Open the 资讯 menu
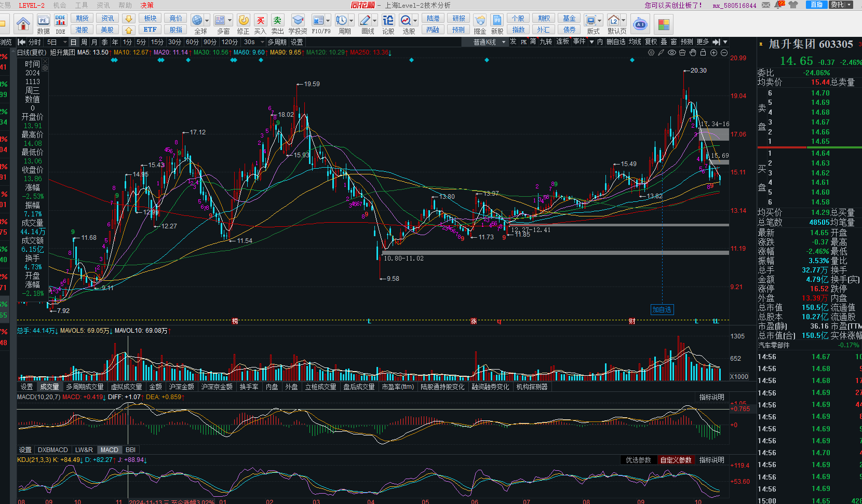This screenshot has height=504, width=862. pos(103,5)
